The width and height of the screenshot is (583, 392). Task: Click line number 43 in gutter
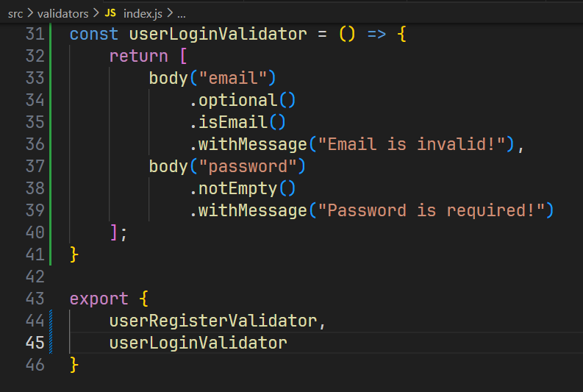point(35,299)
